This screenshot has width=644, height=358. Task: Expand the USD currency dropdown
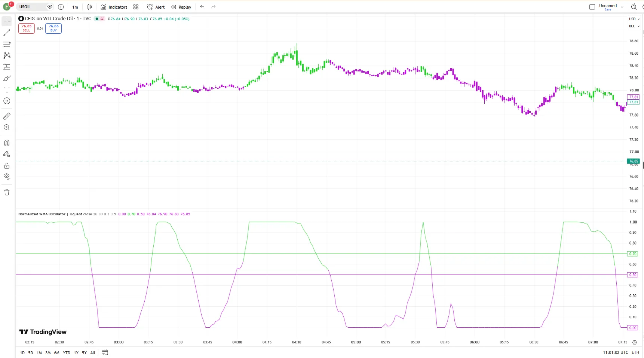coord(634,19)
